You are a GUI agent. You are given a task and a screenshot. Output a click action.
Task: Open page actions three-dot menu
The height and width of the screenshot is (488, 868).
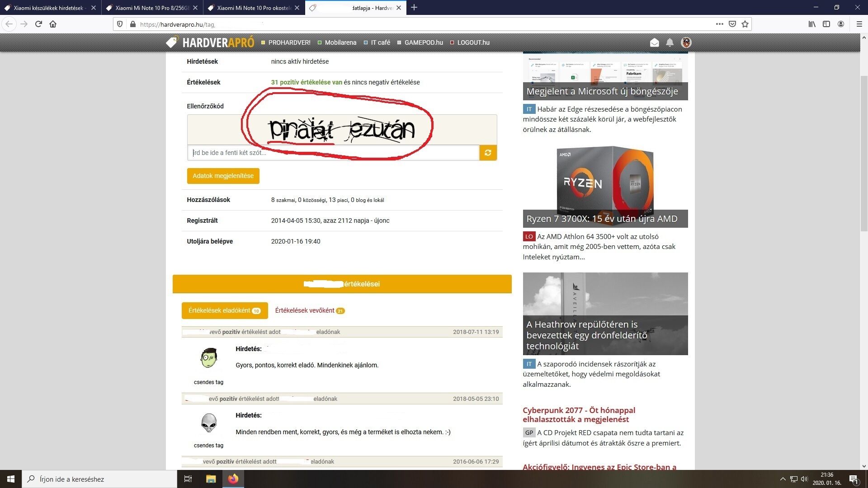(x=719, y=24)
